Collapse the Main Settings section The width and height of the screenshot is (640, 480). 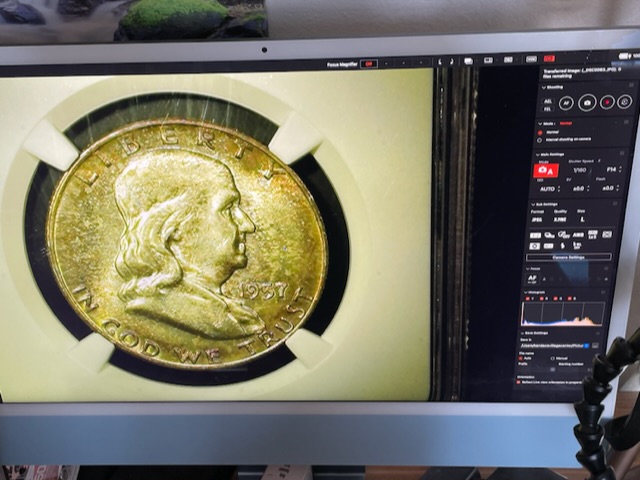tap(537, 155)
